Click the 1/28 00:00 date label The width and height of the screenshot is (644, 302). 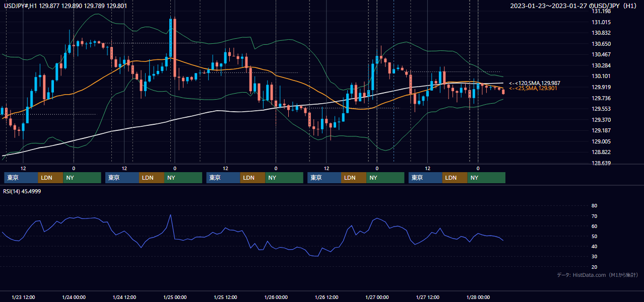(478, 297)
